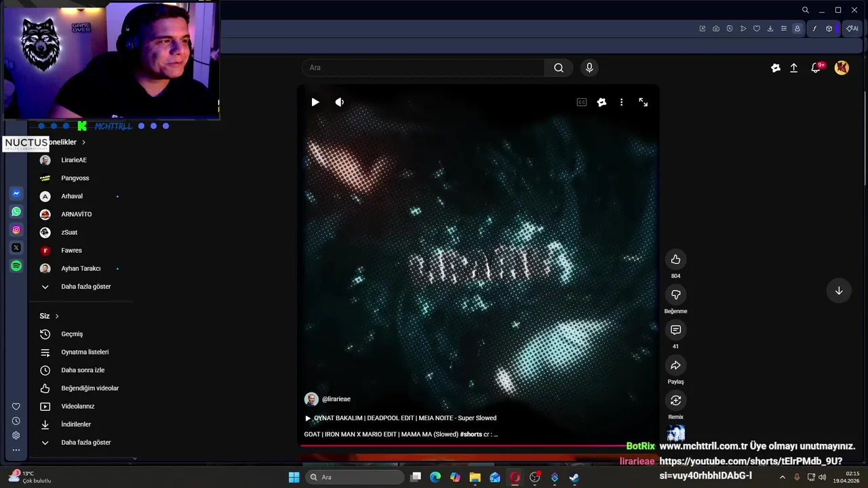Like the Short with 804 likes
The width and height of the screenshot is (868, 488).
coord(675,260)
